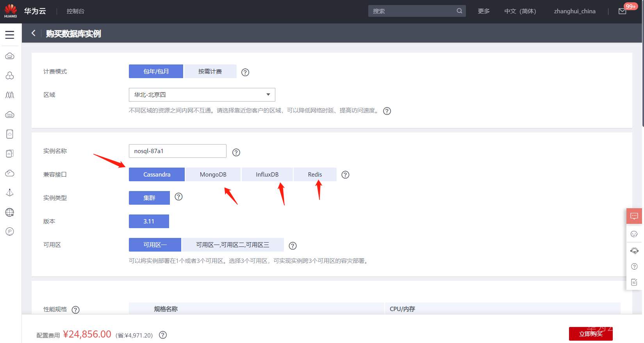
Task: Click the search magnifier icon
Action: coord(459,11)
